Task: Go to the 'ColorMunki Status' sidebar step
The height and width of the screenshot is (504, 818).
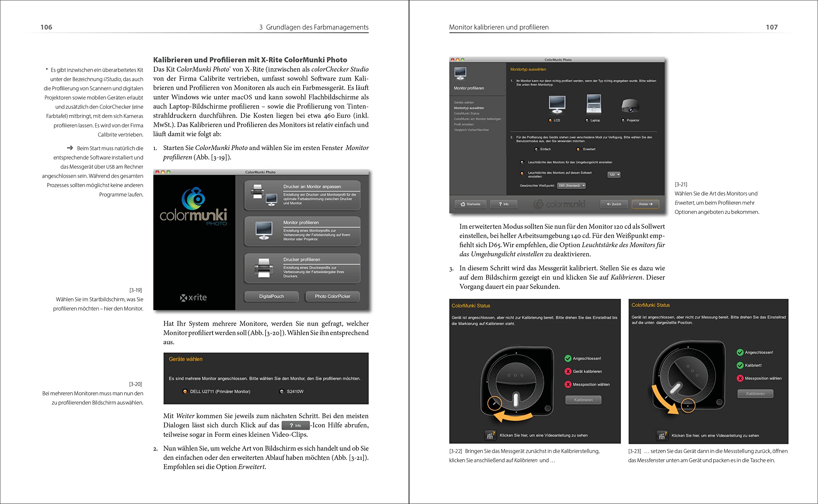Action: 467,113
